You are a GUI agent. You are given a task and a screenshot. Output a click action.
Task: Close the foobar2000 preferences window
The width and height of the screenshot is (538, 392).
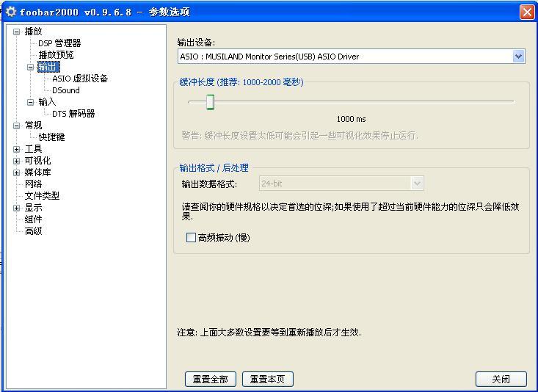coord(527,12)
